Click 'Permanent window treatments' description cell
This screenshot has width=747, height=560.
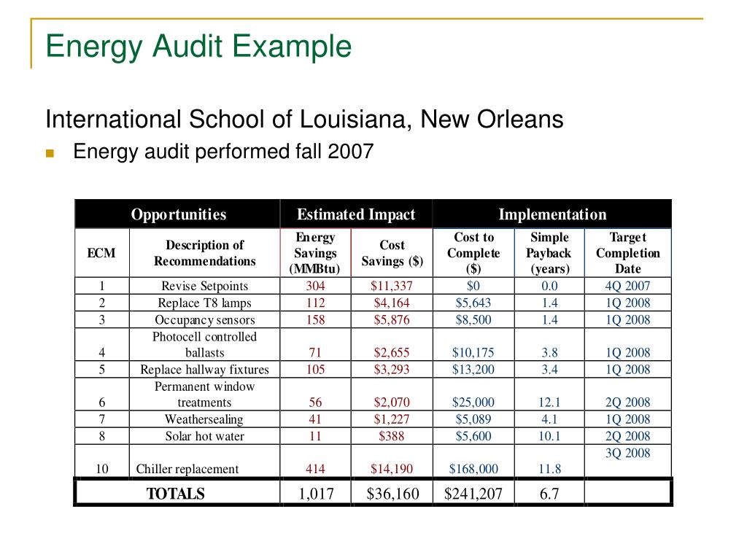click(x=205, y=394)
